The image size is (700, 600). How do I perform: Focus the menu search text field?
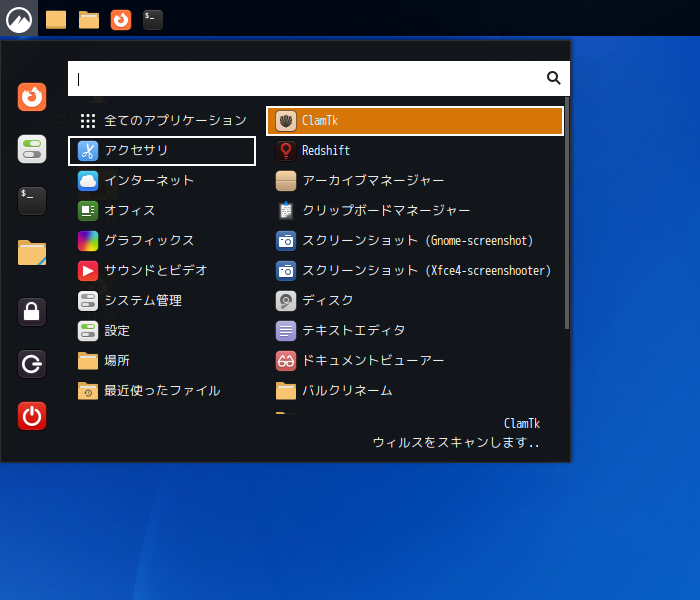319,79
